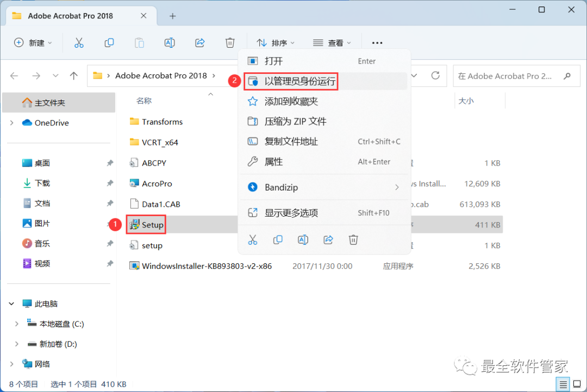Open the View (查看) dropdown

332,43
